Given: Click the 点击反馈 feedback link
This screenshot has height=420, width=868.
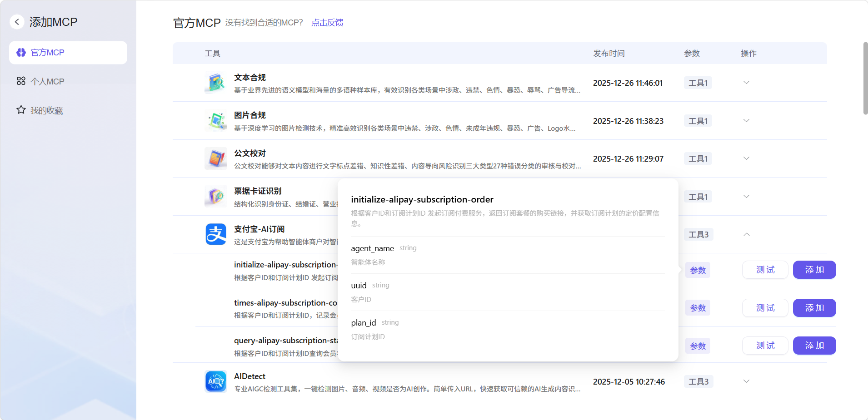Looking at the screenshot, I should pyautogui.click(x=327, y=23).
